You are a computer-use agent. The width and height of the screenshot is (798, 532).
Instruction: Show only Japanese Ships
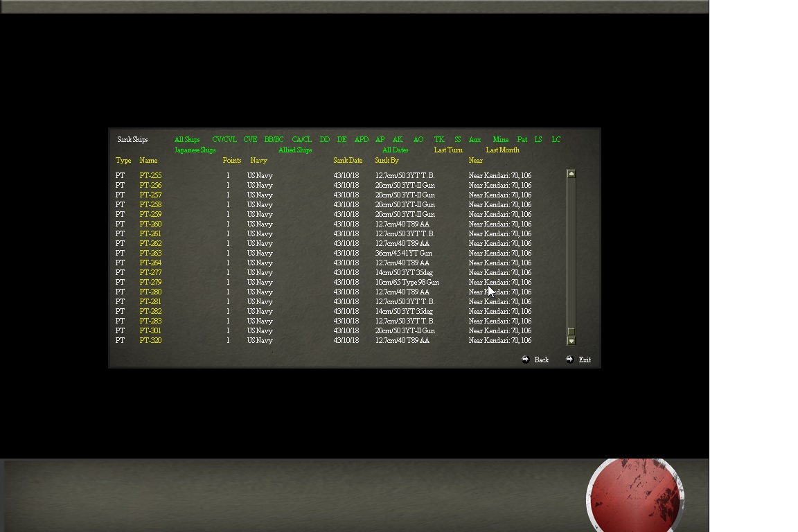click(195, 150)
